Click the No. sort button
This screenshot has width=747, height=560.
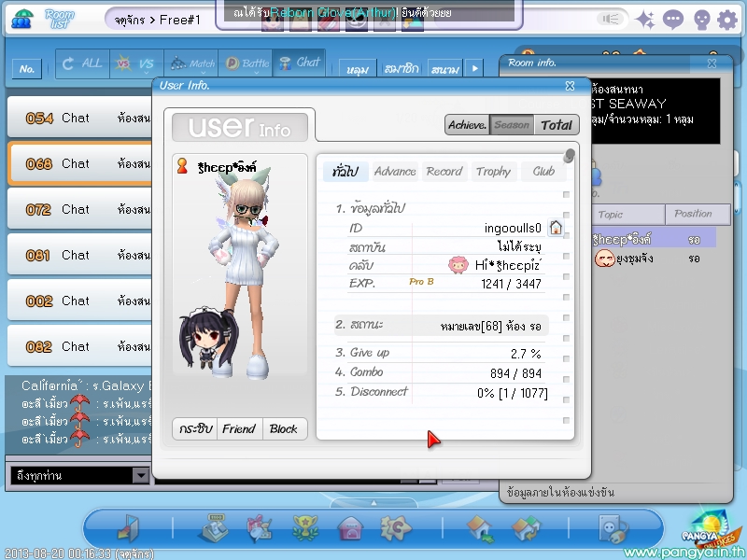tap(27, 68)
